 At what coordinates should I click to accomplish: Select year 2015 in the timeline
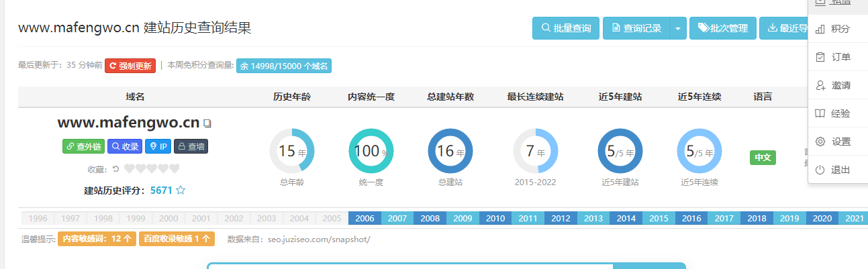(659, 218)
